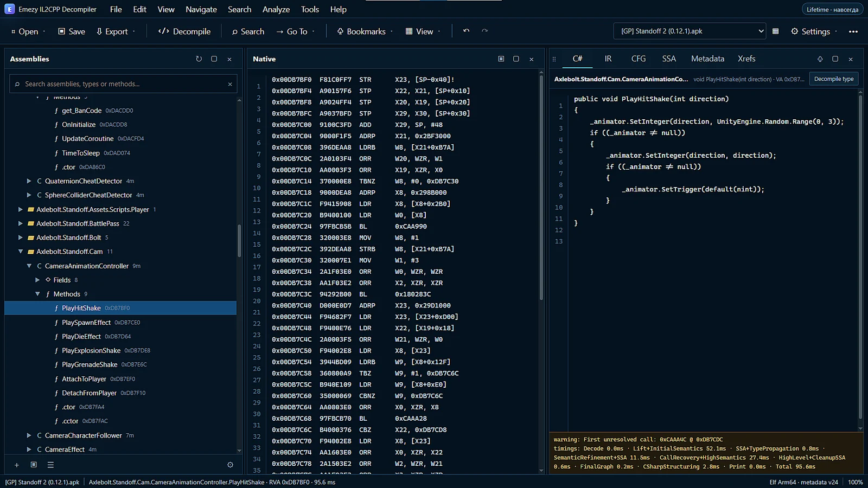Screen dimensions: 868x488
Task: Maximize the Assemblies panel
Action: point(214,59)
